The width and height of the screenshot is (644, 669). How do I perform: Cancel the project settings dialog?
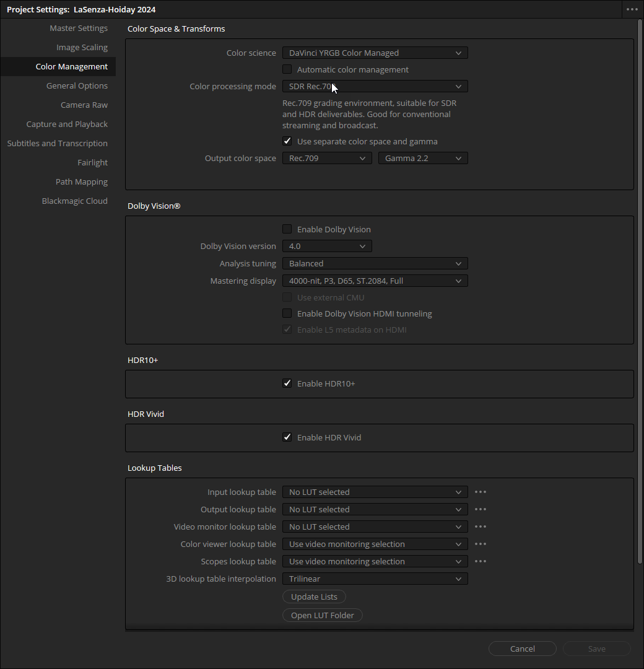tap(523, 649)
